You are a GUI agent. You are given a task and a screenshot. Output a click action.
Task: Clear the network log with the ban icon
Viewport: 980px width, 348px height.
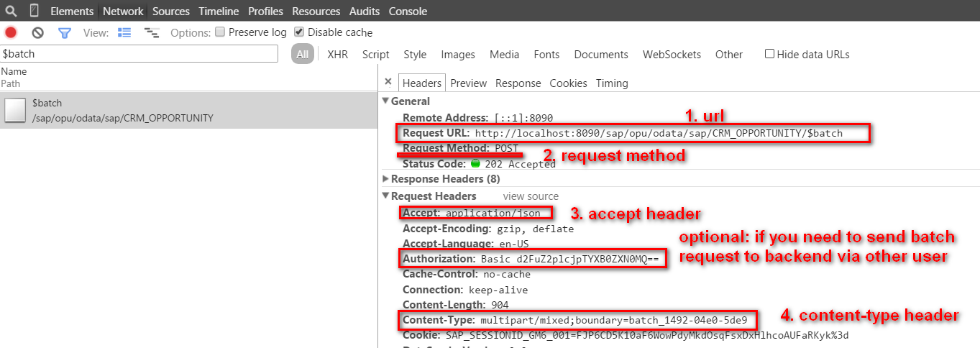(37, 32)
